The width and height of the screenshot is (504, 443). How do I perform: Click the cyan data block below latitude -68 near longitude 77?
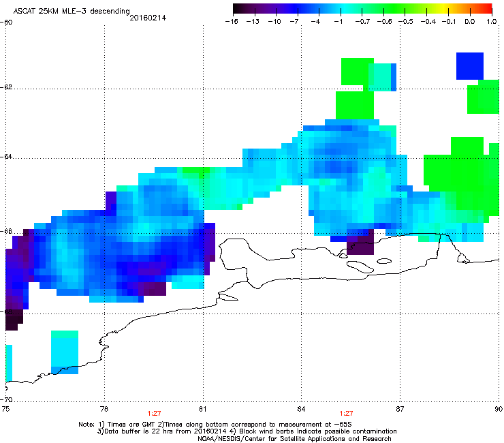pos(65,352)
